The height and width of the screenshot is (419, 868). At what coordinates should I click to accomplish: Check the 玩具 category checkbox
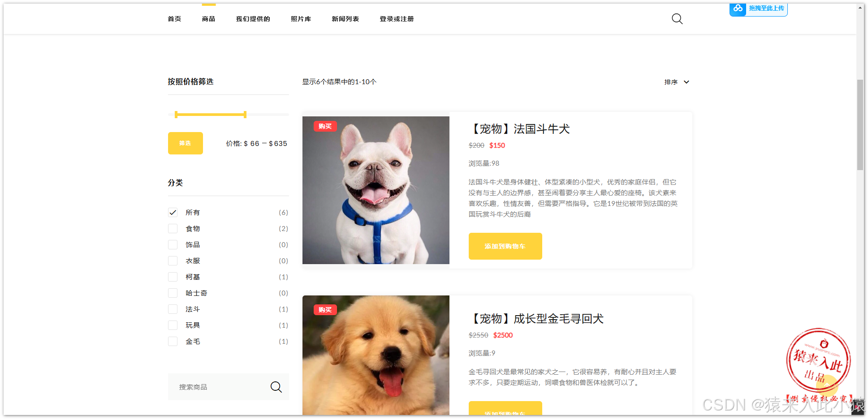(173, 325)
